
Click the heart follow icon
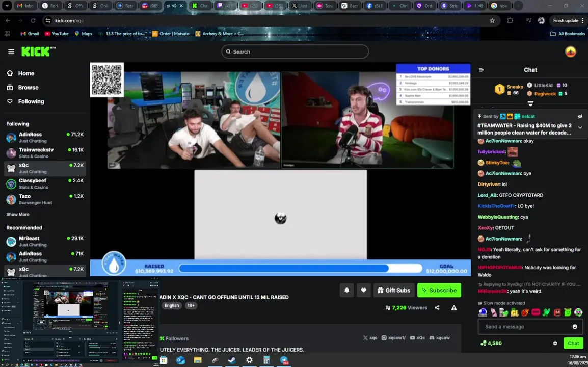pyautogui.click(x=363, y=290)
